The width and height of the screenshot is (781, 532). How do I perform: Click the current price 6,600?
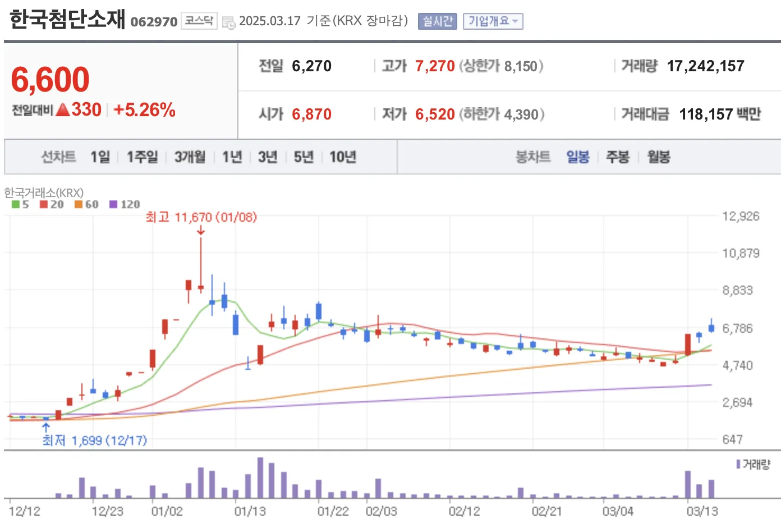tap(50, 79)
